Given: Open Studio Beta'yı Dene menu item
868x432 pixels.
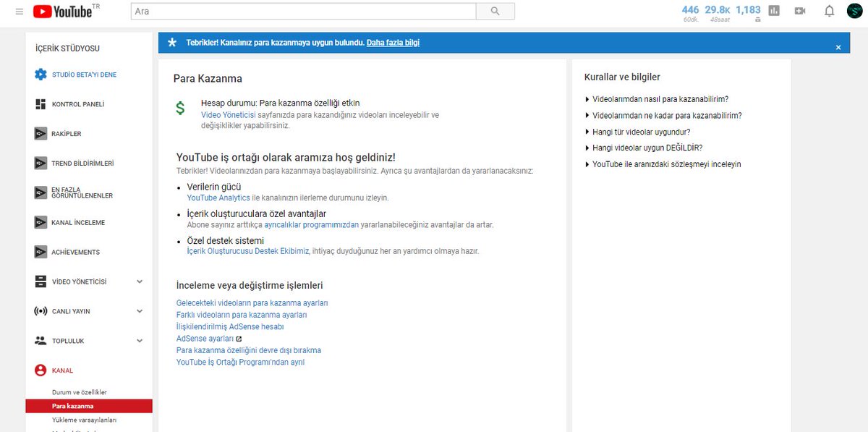Looking at the screenshot, I should [x=84, y=75].
